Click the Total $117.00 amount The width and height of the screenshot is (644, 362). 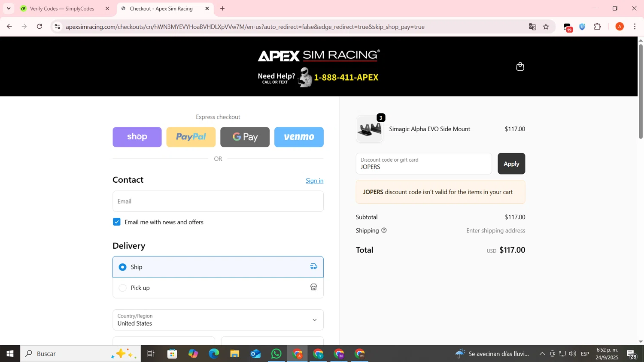(x=512, y=250)
